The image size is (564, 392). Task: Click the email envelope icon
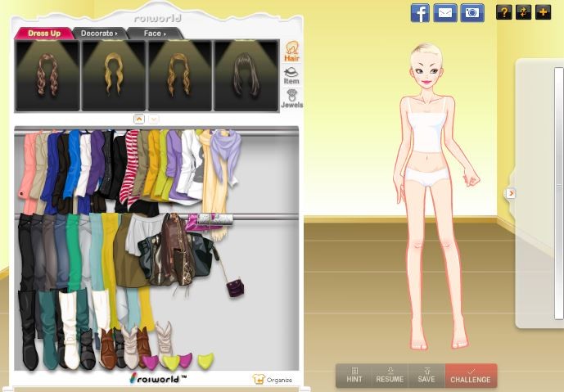pos(445,12)
